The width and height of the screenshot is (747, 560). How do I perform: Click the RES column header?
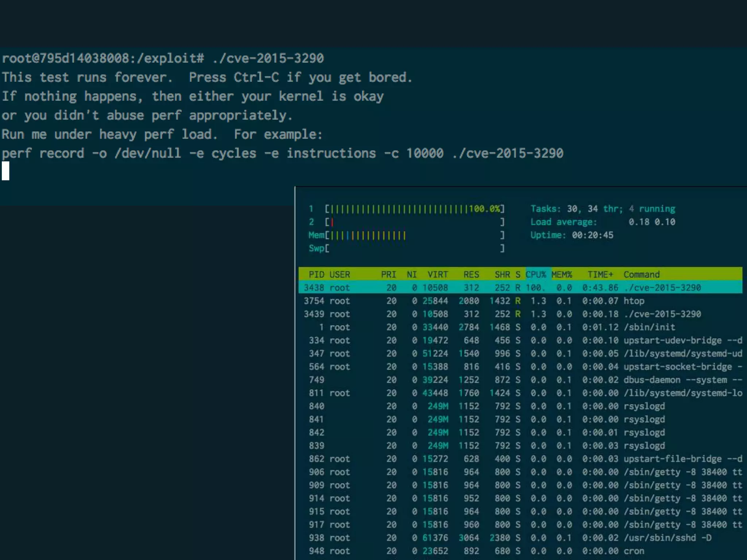(471, 274)
